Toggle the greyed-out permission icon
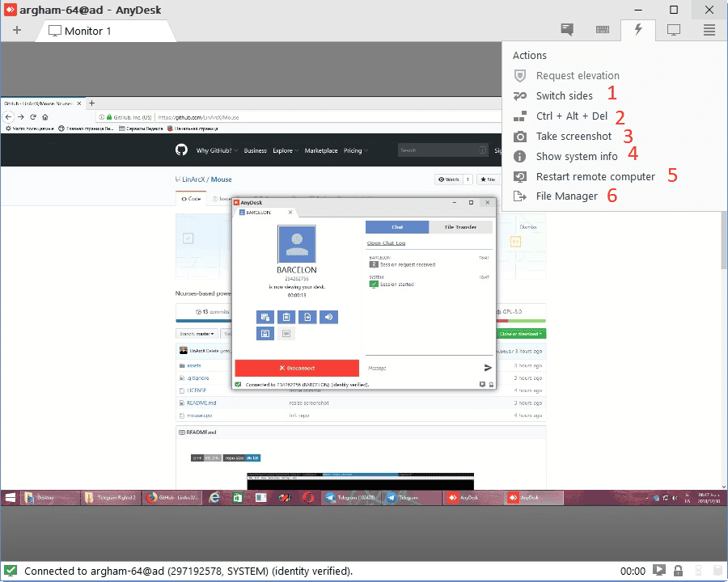 point(286,334)
